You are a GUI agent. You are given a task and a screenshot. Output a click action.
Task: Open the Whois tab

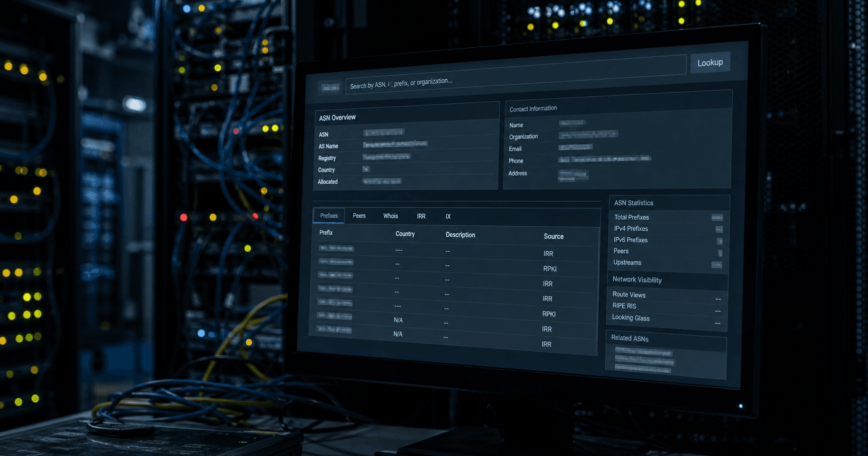[391, 216]
